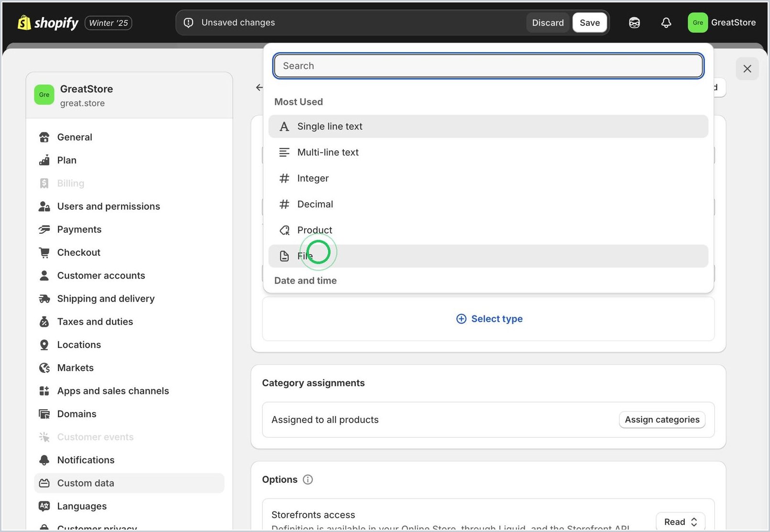Click the unsaved changes alert icon
The image size is (770, 532).
tap(188, 22)
